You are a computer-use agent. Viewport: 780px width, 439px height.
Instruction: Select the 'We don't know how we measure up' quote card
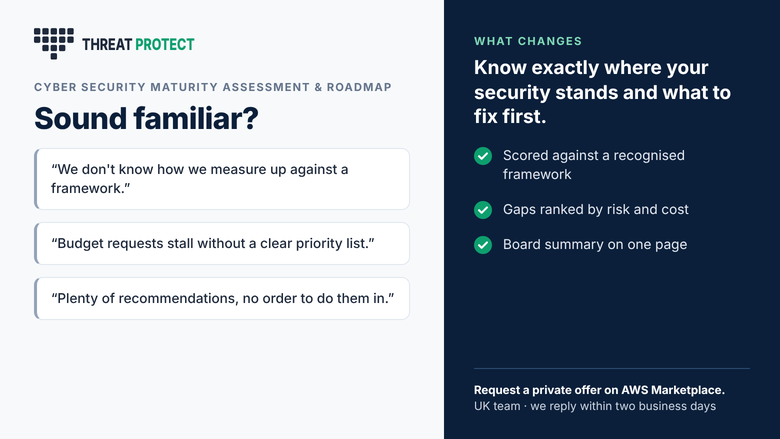222,179
